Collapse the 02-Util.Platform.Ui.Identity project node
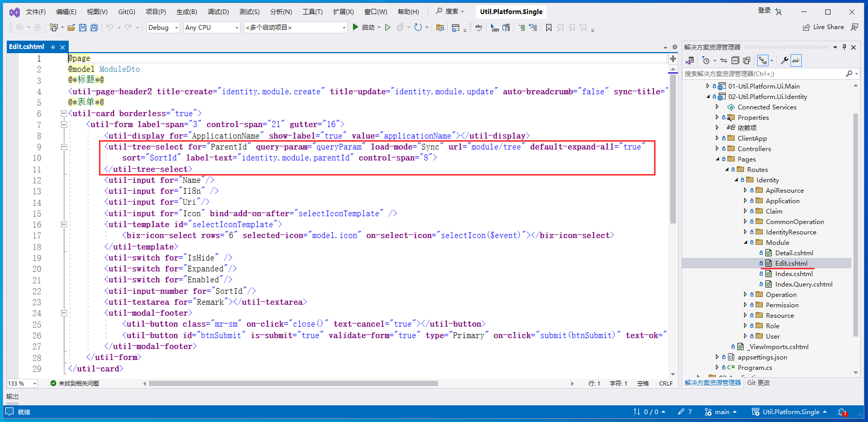Screen dimensions: 868x422 (x=708, y=96)
